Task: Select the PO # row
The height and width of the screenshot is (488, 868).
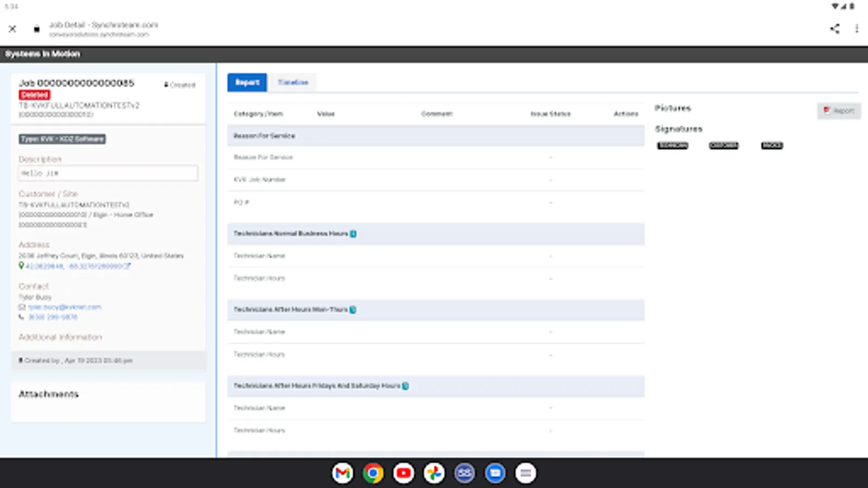Action: (x=436, y=202)
